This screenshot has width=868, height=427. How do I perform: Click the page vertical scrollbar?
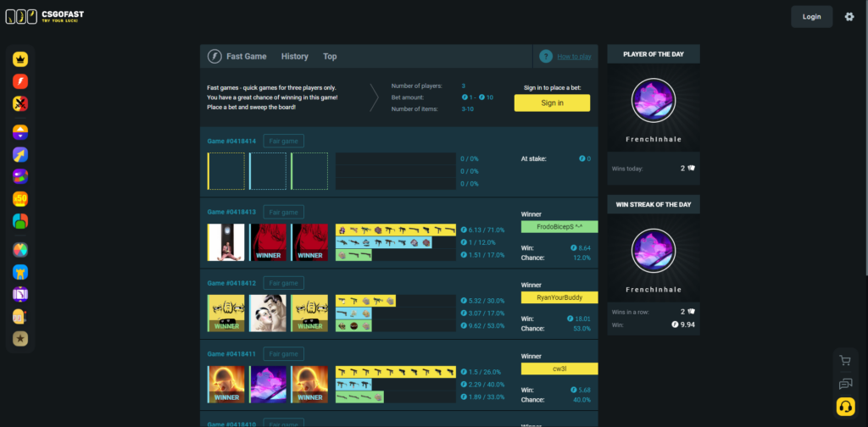pos(865,138)
